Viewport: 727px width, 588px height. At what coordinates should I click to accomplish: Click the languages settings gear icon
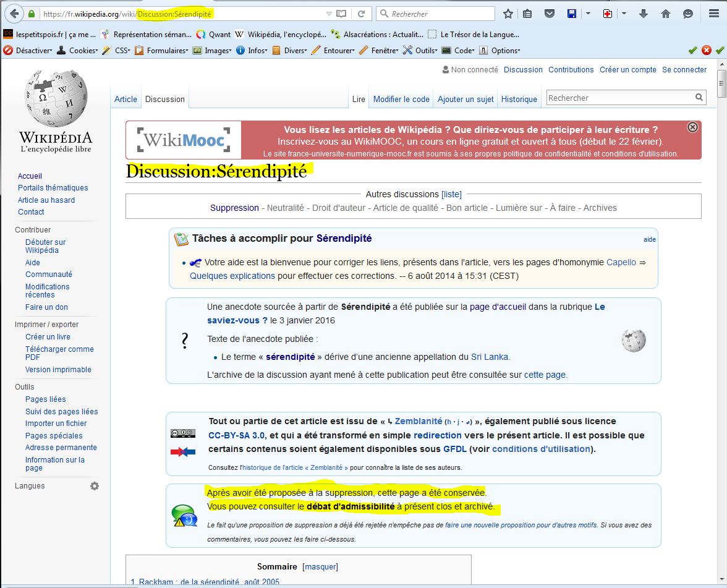point(95,486)
